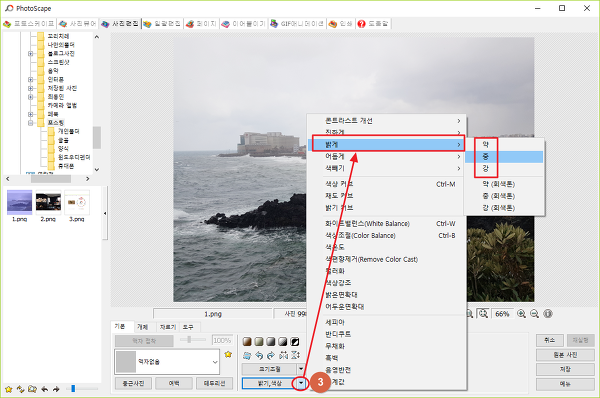This screenshot has height=398, width=600.
Task: Switch to the 개체 object tab
Action: (142, 327)
